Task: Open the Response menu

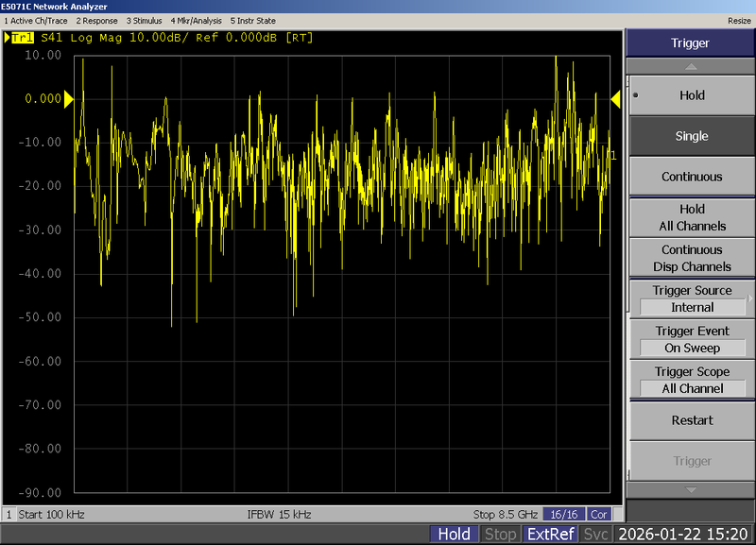Action: tap(96, 20)
